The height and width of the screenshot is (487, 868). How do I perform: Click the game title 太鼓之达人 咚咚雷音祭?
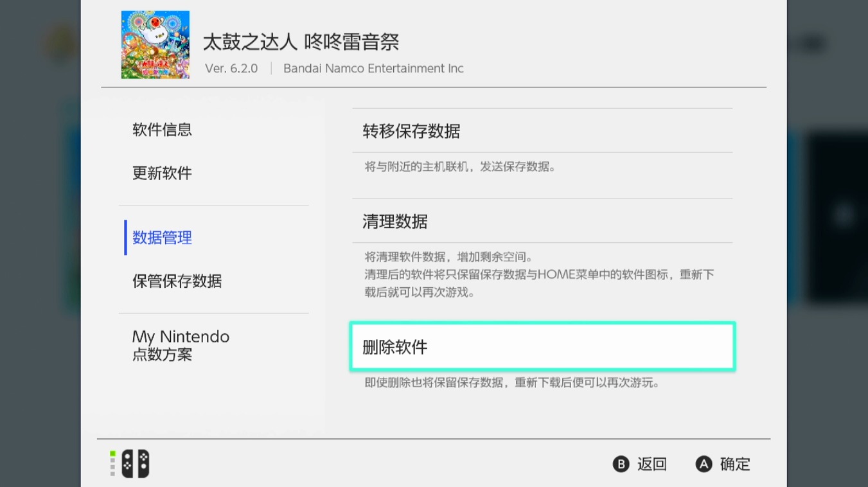[301, 42]
